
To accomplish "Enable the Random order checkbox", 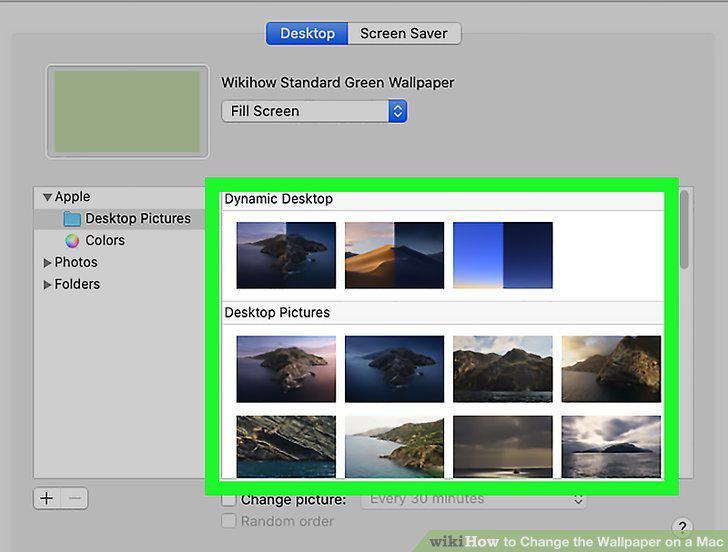I will click(x=228, y=521).
